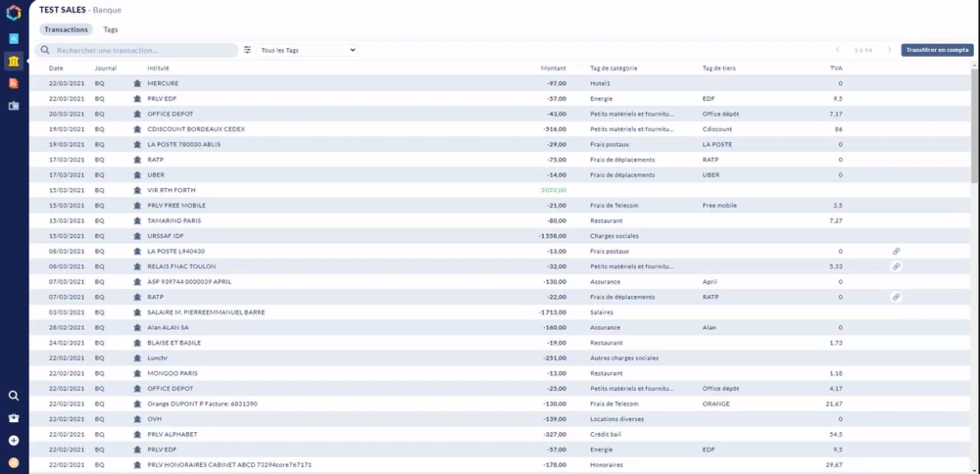The image size is (980, 474).
Task: Click the Hotel1 category tag
Action: coord(600,83)
